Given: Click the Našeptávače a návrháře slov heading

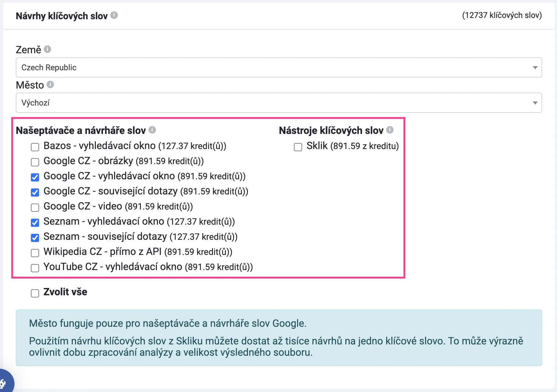Looking at the screenshot, I should (81, 130).
